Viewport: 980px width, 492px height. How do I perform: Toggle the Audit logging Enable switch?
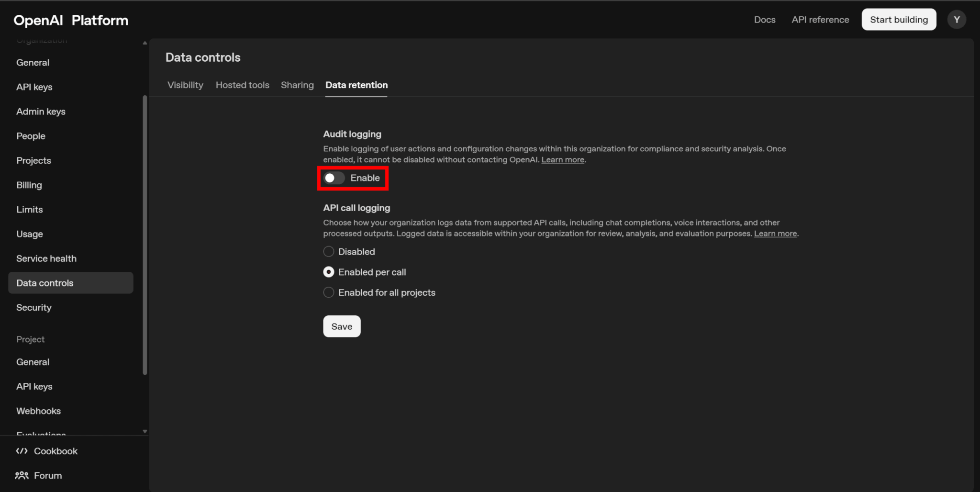click(334, 178)
